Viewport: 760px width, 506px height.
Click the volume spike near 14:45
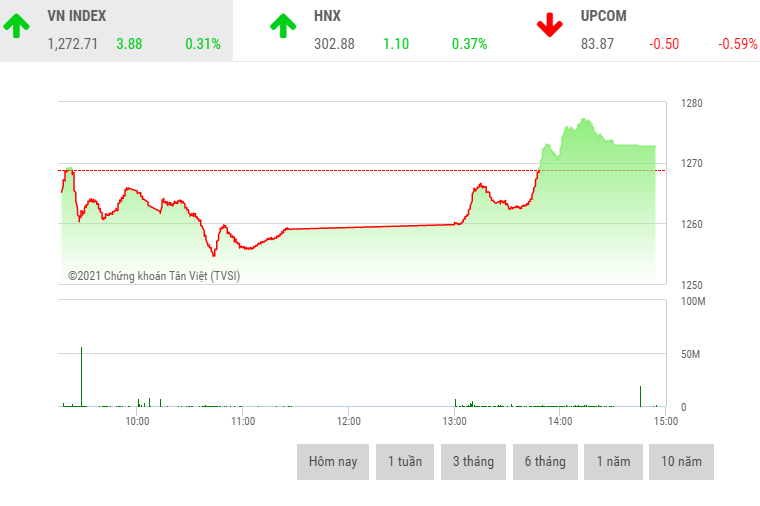[x=639, y=396]
